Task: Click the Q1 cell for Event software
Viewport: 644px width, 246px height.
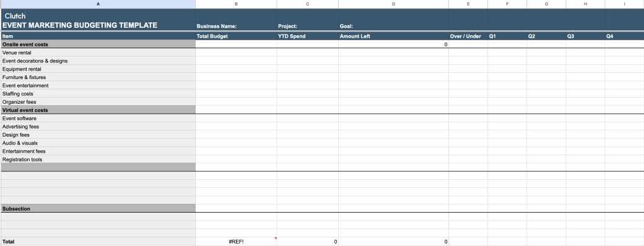Action: [x=507, y=118]
